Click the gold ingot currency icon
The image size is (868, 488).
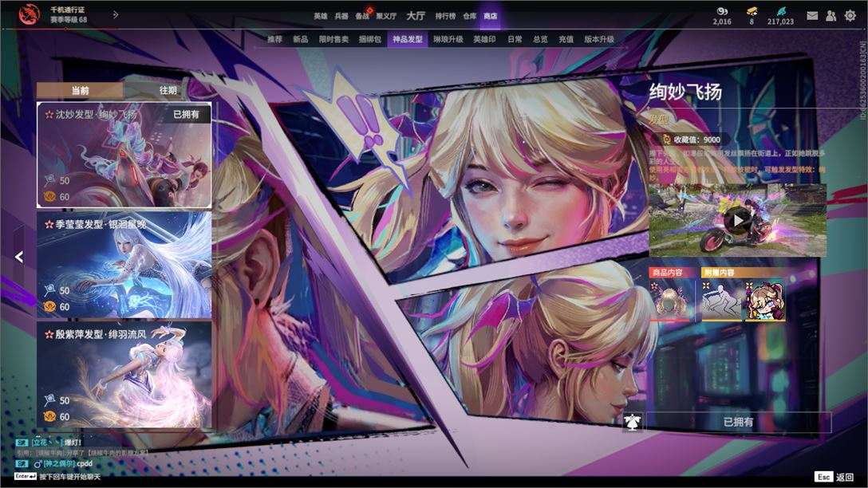(752, 10)
